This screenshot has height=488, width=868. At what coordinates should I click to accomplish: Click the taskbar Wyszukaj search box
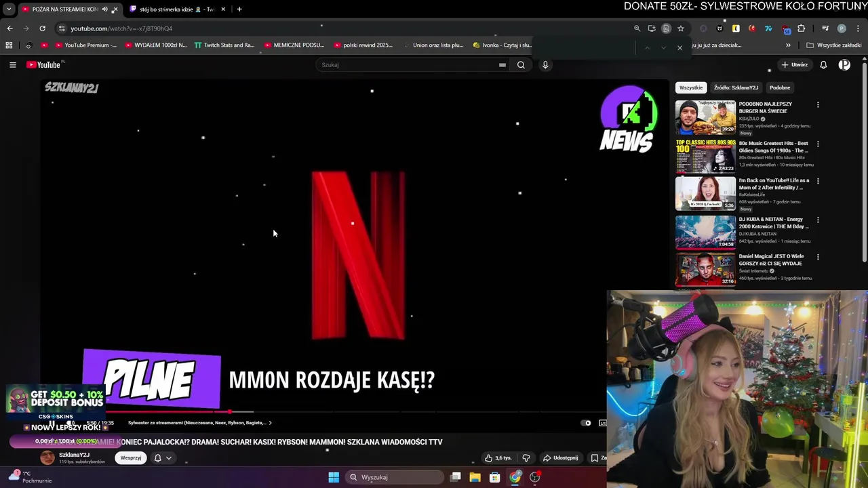395,477
